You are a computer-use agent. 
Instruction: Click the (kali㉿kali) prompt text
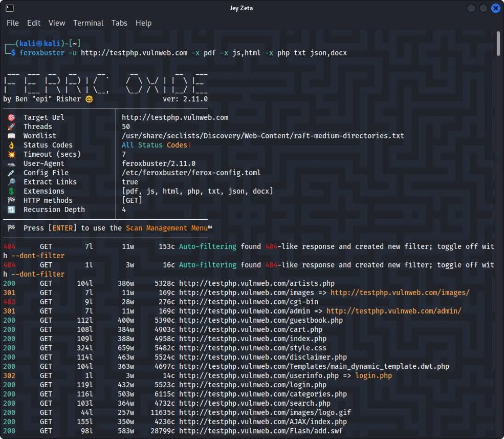click(40, 43)
